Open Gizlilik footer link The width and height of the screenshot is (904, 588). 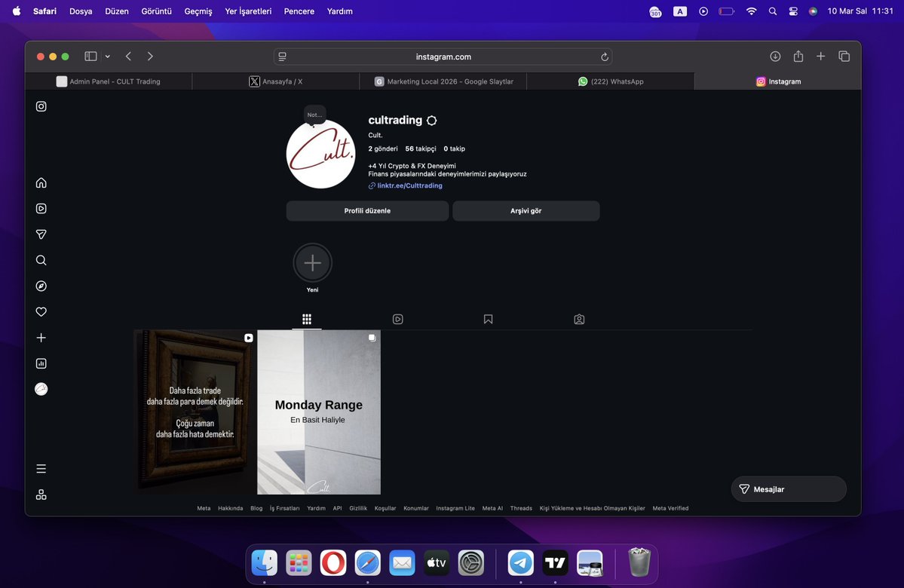(358, 508)
